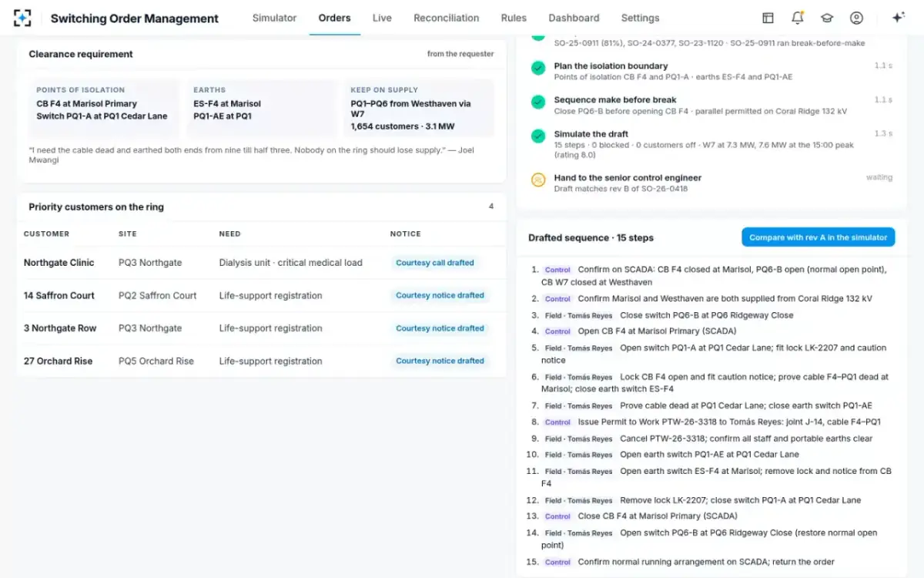Click Courtesy notice drafted for 14 Saffron Court
This screenshot has height=578, width=924.
440,295
